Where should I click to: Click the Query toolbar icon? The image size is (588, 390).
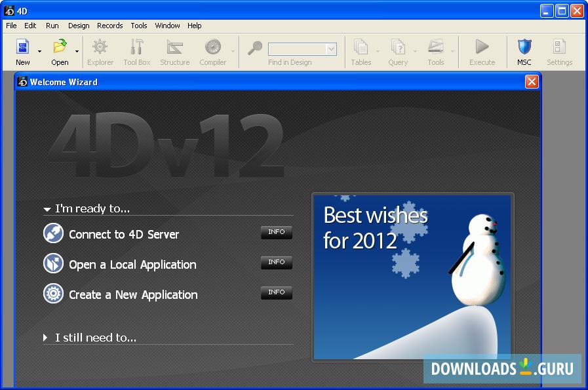398,47
